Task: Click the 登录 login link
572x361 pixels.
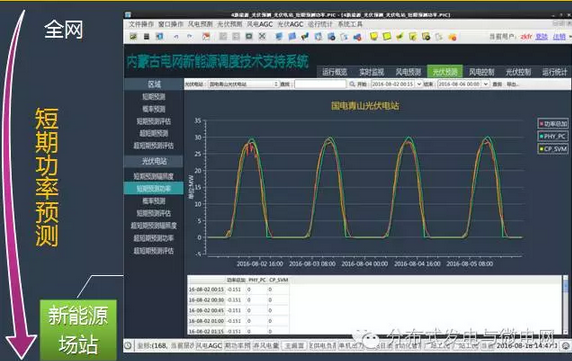Action: [x=542, y=36]
